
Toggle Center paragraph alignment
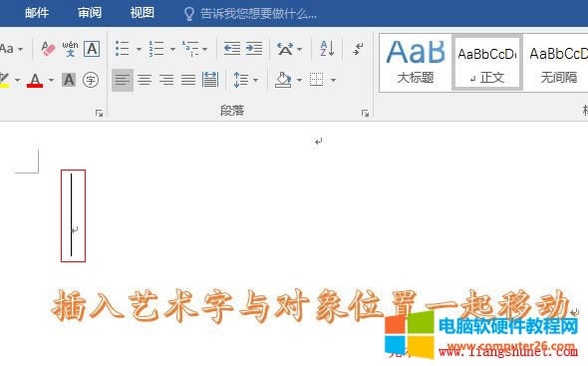pos(145,80)
